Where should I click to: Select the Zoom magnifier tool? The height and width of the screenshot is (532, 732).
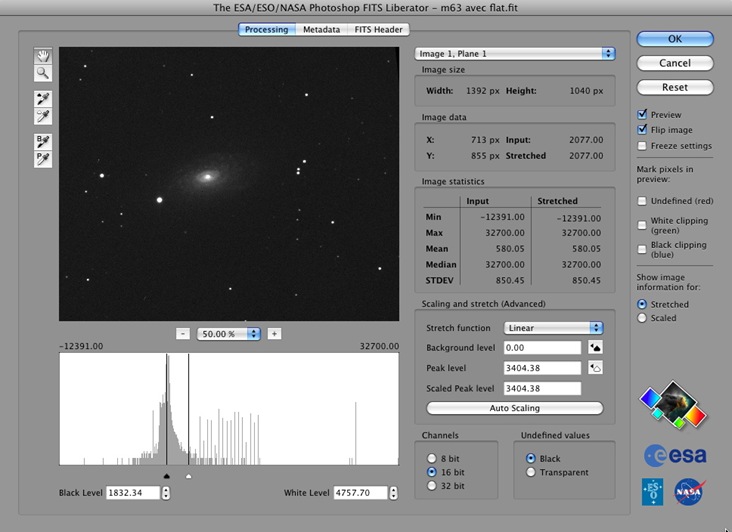(43, 73)
